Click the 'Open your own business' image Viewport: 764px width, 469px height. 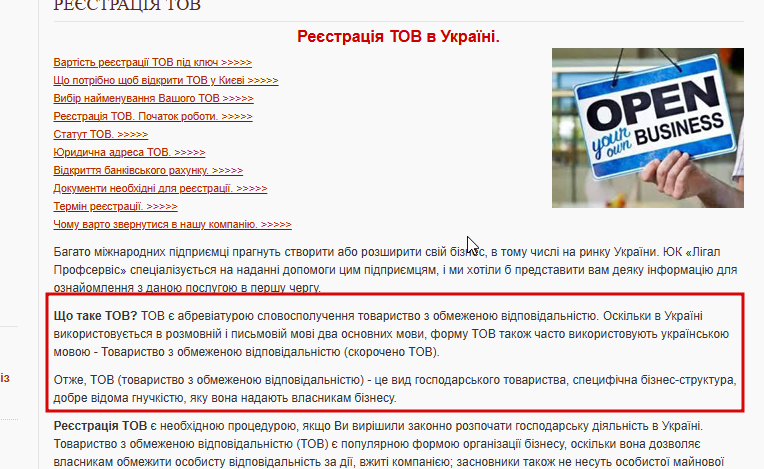coord(648,128)
